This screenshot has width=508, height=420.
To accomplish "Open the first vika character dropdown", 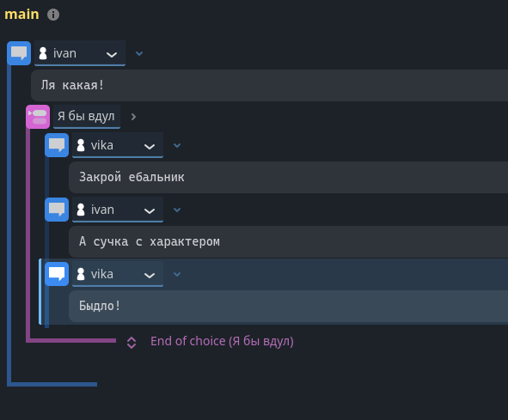I will [118, 145].
